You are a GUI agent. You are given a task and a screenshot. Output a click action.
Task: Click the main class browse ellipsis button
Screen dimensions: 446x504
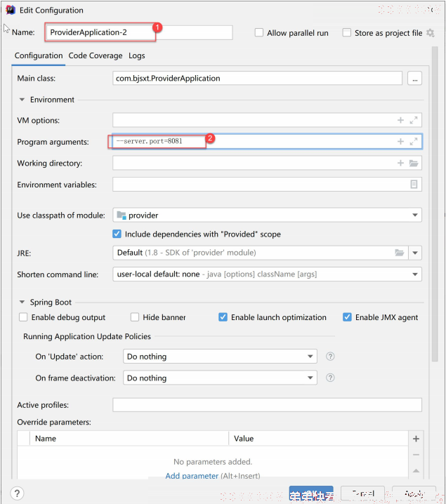click(x=414, y=79)
